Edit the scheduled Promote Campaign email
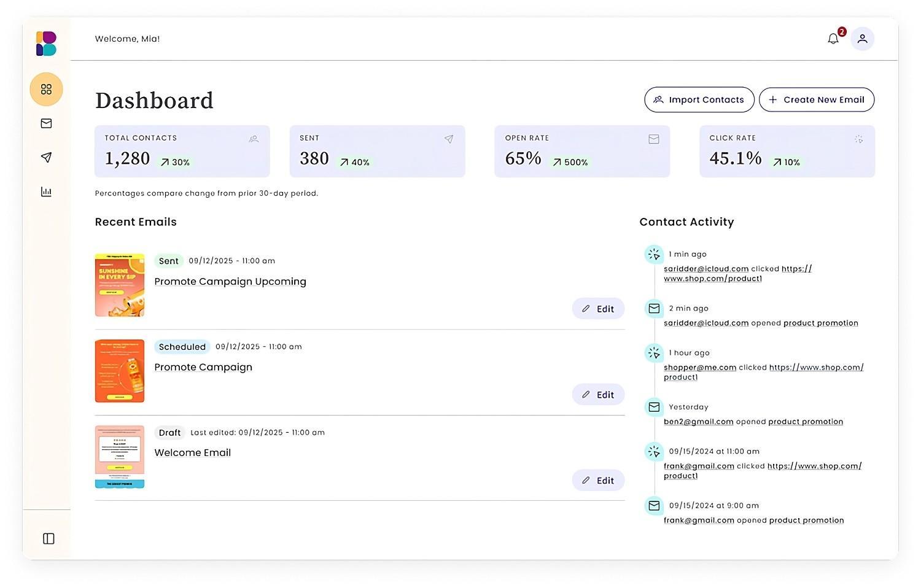921x588 pixels. click(598, 395)
